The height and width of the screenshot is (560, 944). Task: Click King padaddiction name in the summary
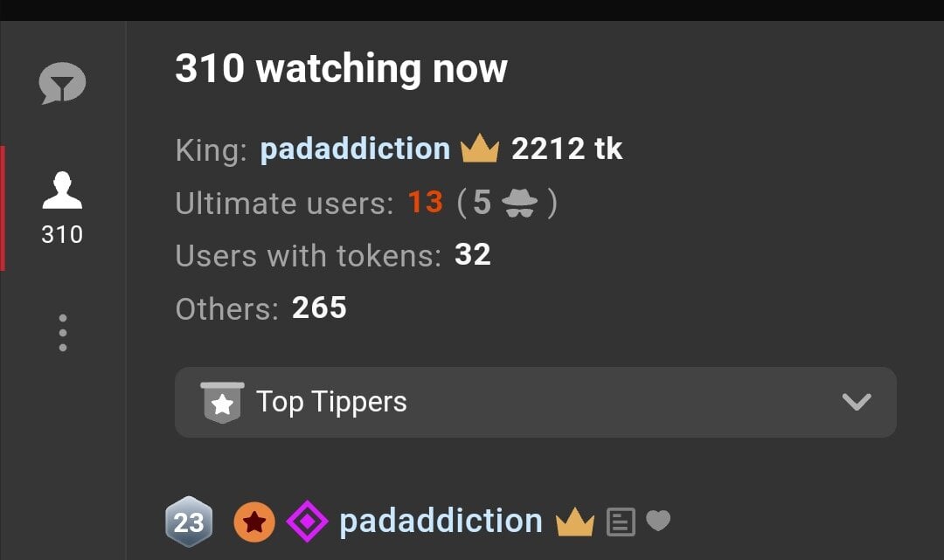click(355, 149)
